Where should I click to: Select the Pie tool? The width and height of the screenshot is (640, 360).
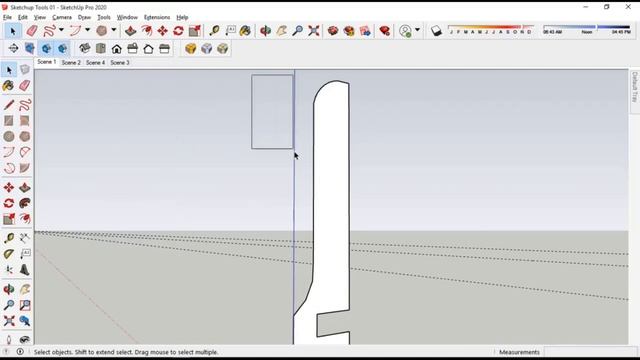click(24, 168)
